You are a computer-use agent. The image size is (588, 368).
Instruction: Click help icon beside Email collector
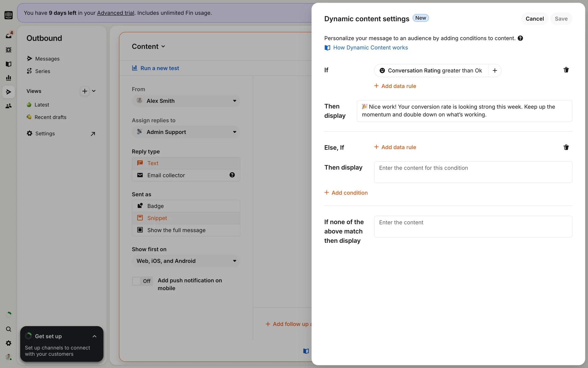[232, 175]
